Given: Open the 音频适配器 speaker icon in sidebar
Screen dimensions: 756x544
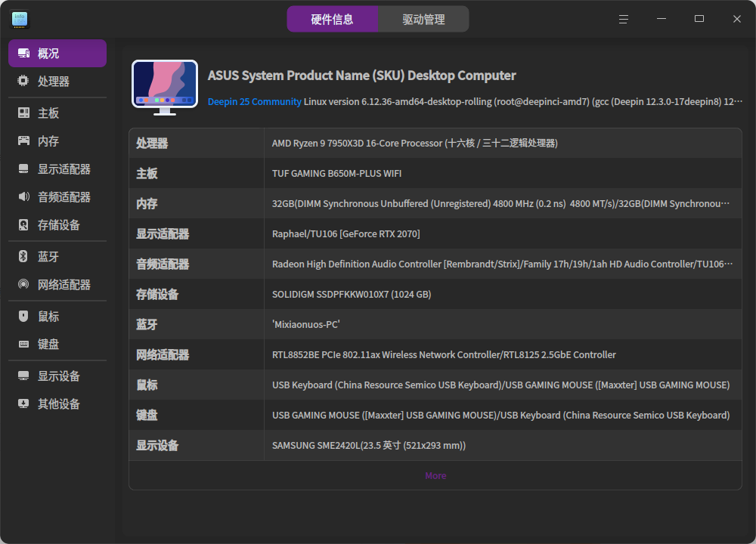Looking at the screenshot, I should tap(23, 196).
